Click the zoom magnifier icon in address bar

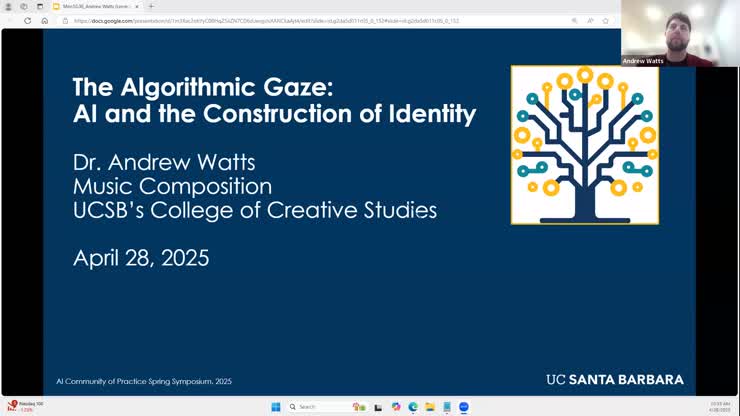(x=574, y=21)
